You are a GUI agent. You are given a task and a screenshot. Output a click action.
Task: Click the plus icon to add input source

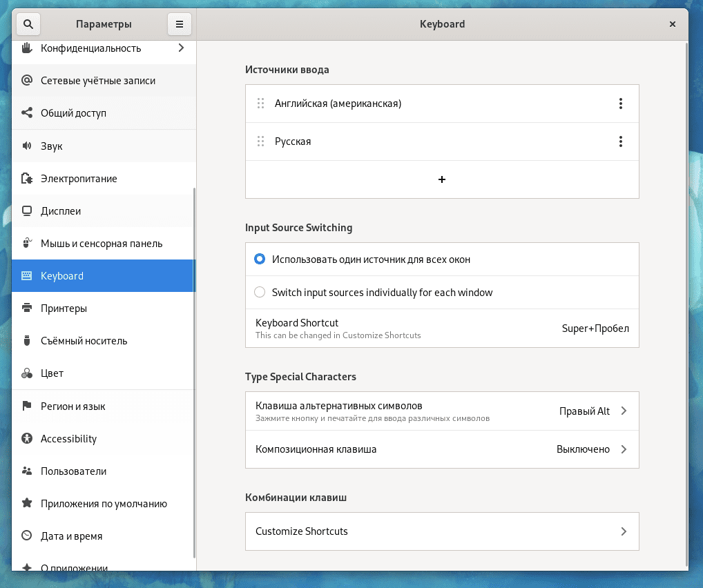coord(442,179)
